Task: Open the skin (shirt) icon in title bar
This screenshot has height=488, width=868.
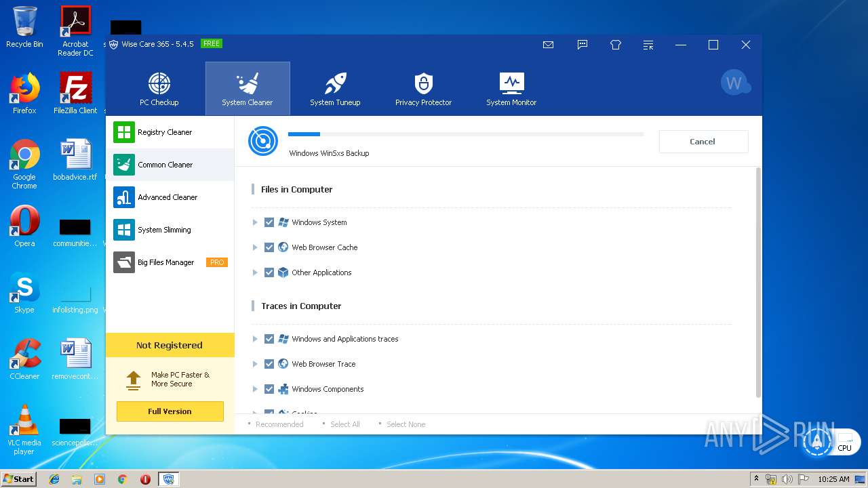Action: 616,45
